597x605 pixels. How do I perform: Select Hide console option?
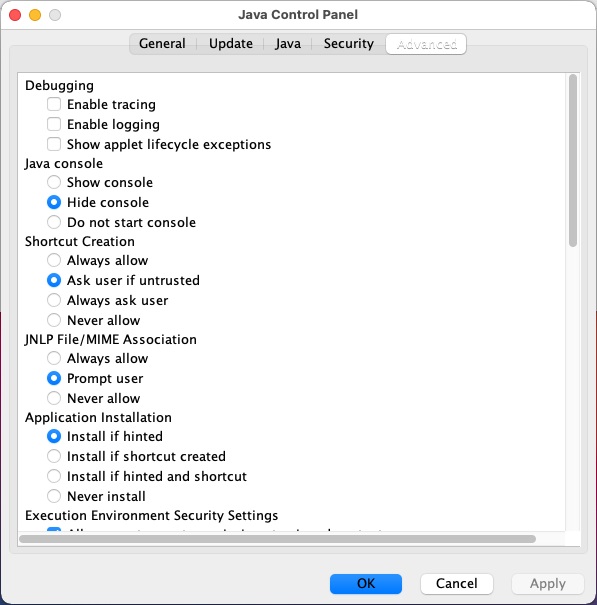(x=54, y=202)
